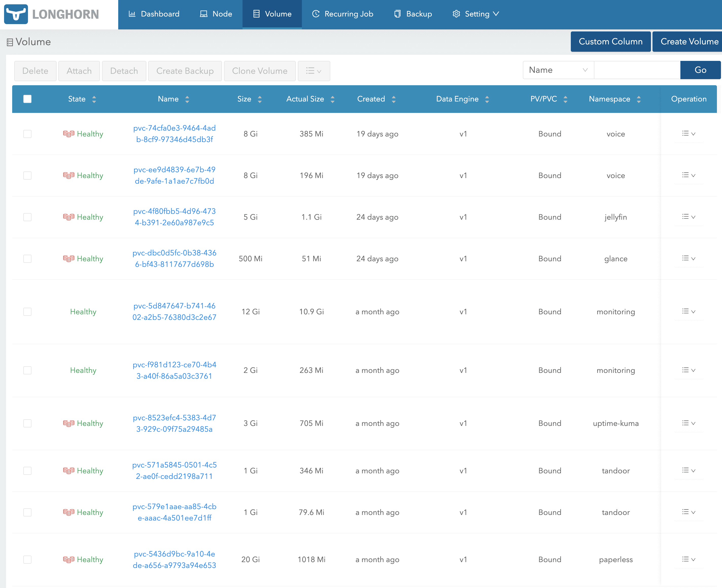Open the Backup tab

(x=413, y=14)
